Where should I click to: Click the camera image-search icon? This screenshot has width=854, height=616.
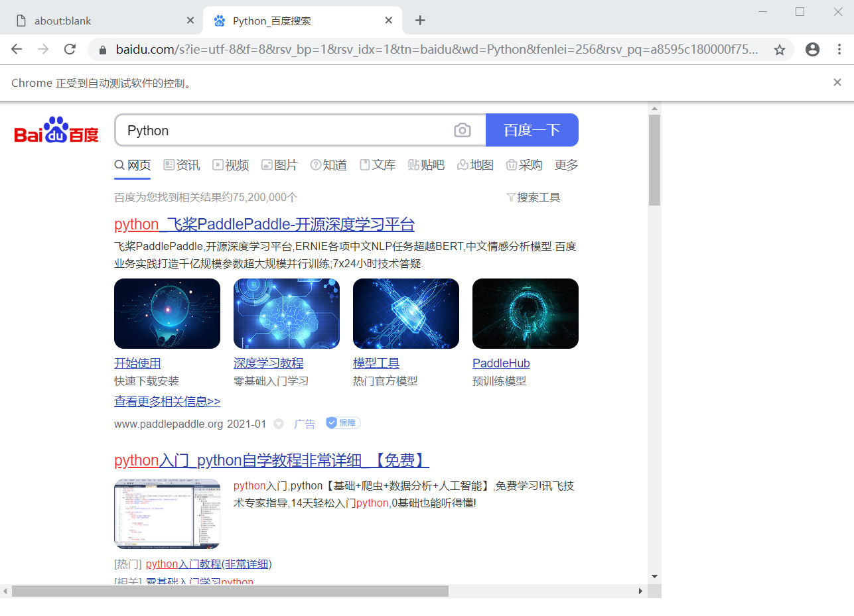(463, 130)
